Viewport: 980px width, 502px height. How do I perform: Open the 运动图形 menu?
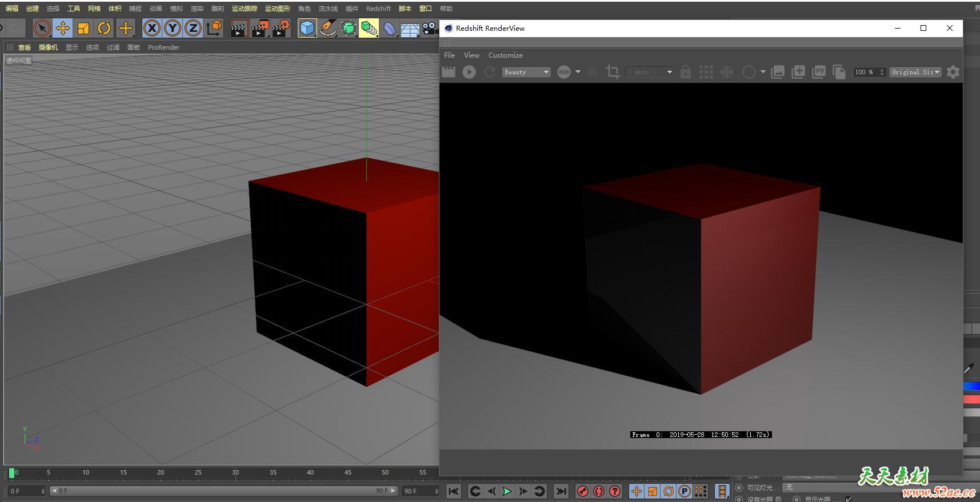click(278, 9)
